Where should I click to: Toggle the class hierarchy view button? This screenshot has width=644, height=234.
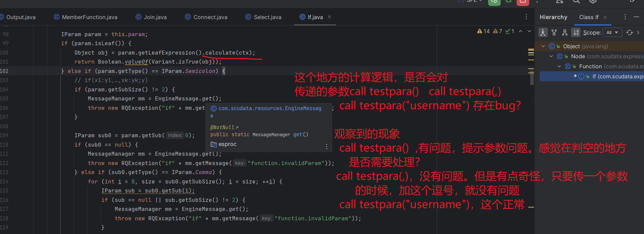(543, 32)
